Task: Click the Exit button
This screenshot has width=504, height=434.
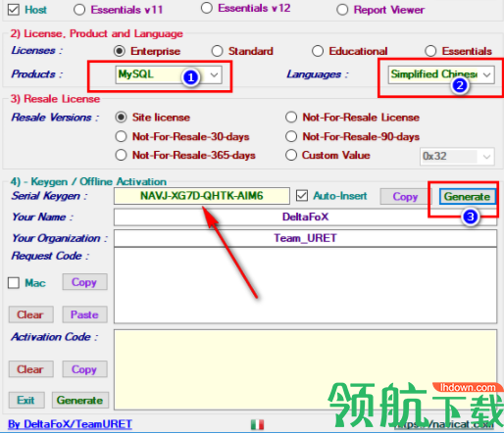Action: pos(26,401)
